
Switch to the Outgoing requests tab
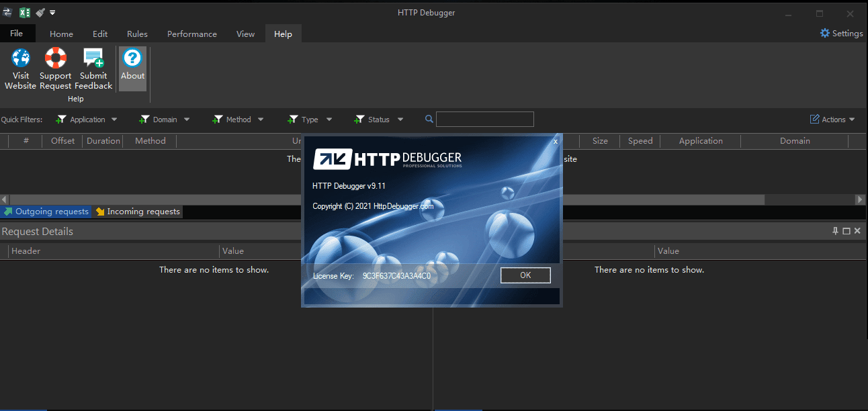click(46, 212)
